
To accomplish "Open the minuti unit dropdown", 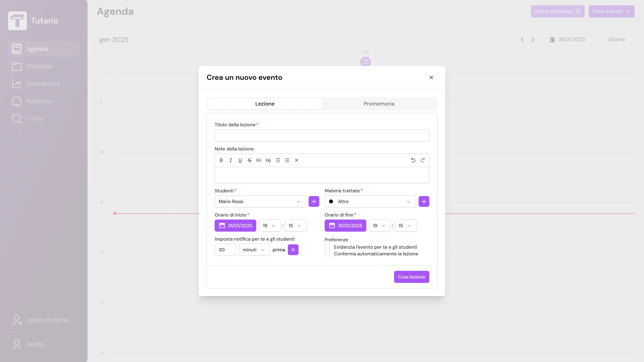I will [x=254, y=250].
